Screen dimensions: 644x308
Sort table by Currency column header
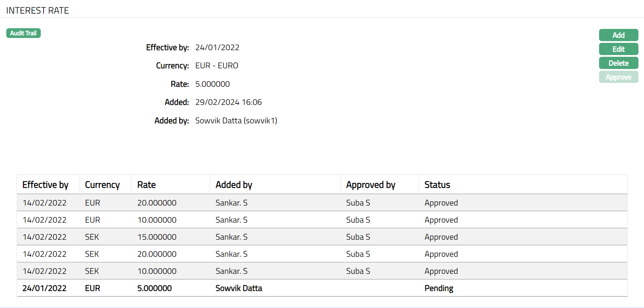pyautogui.click(x=102, y=185)
